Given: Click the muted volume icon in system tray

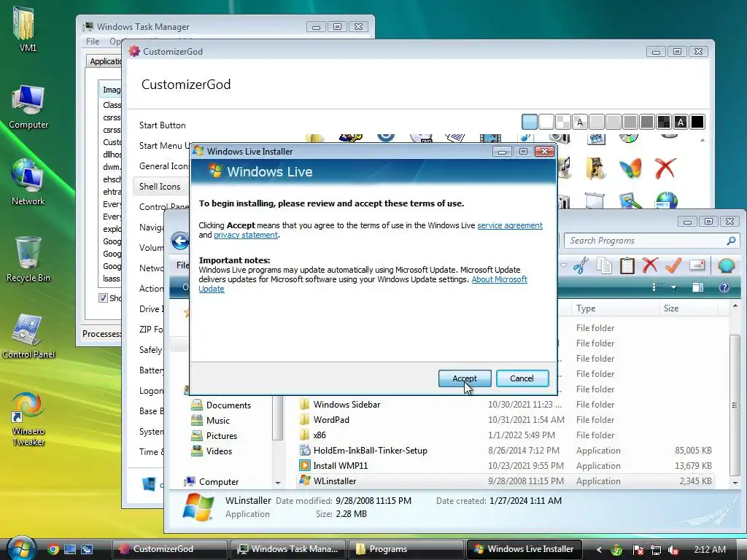Looking at the screenshot, I should click(673, 550).
